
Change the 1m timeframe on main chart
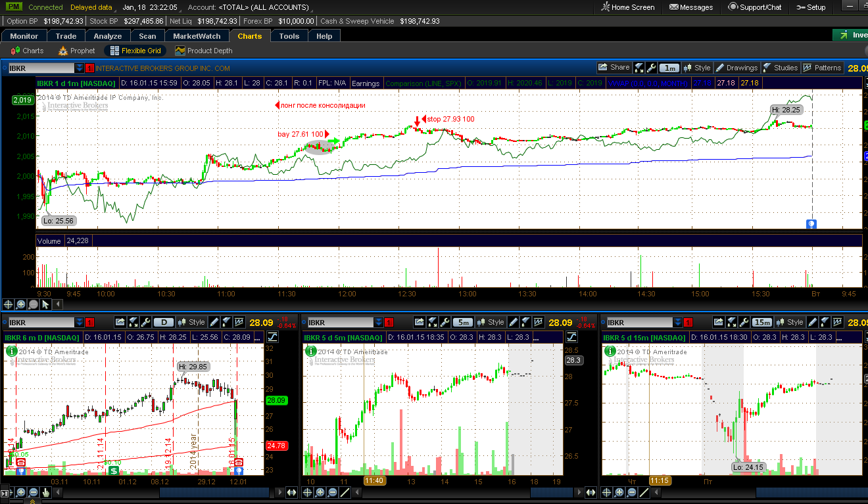pyautogui.click(x=669, y=68)
